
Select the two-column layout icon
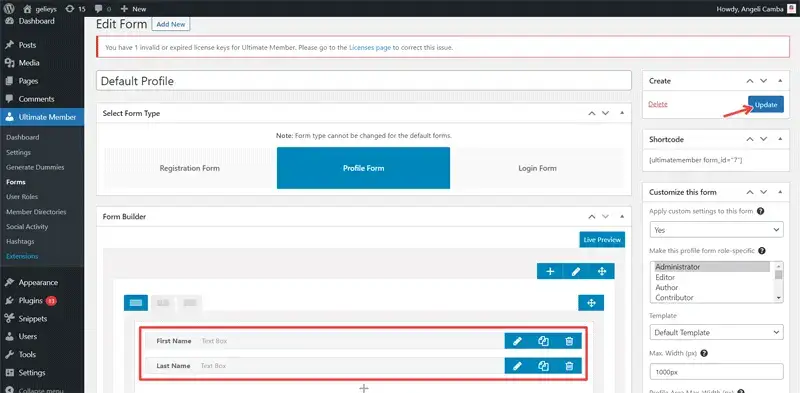click(x=163, y=303)
